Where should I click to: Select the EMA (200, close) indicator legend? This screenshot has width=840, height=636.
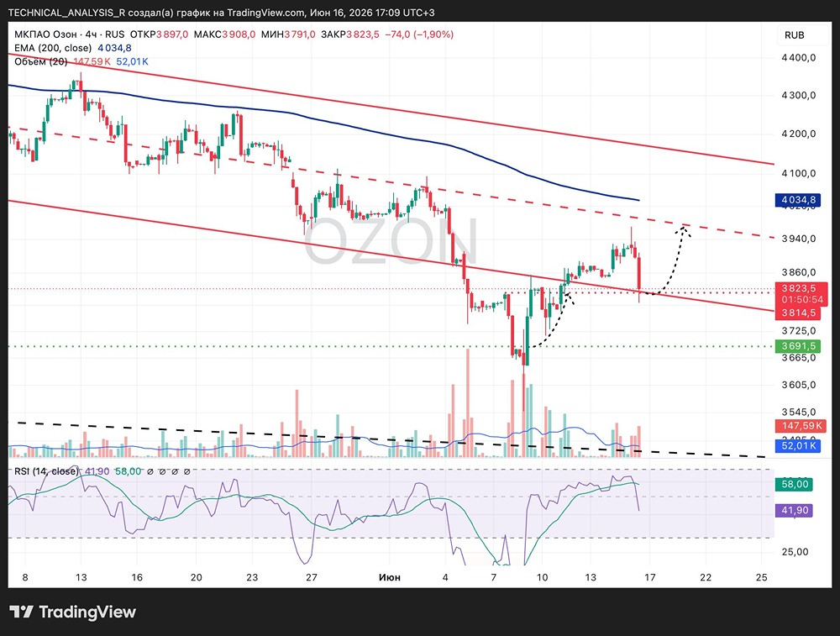click(53, 48)
